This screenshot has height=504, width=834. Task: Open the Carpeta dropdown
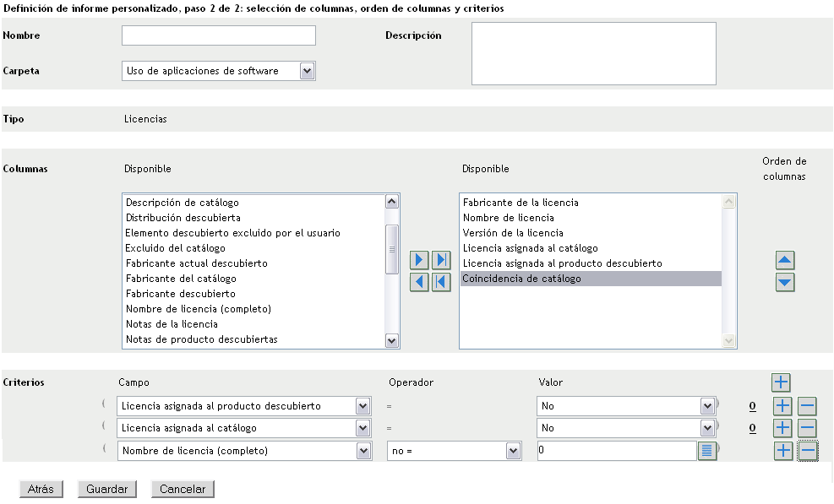[307, 71]
